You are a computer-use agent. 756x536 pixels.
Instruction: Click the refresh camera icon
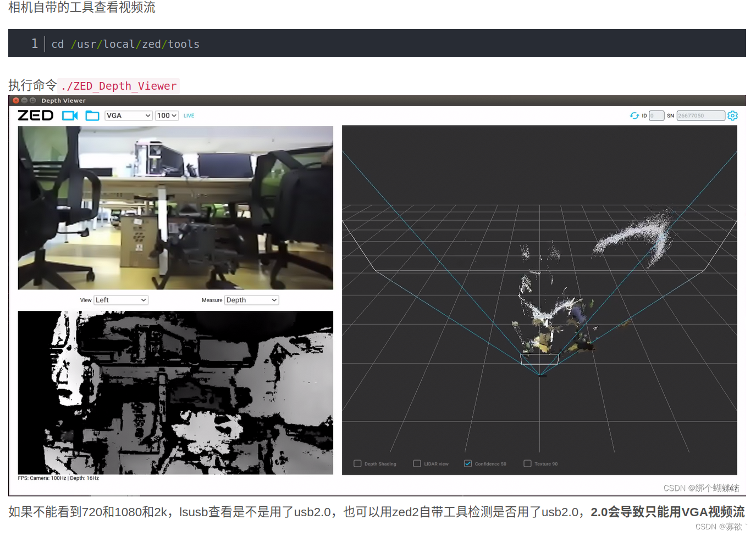click(x=634, y=116)
